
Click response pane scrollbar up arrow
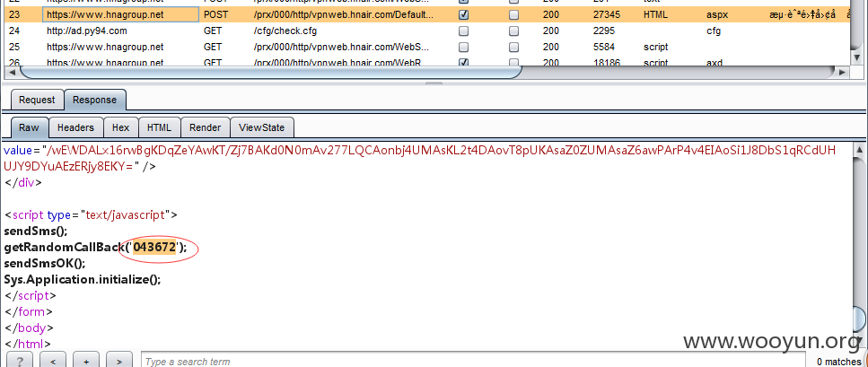(859, 150)
